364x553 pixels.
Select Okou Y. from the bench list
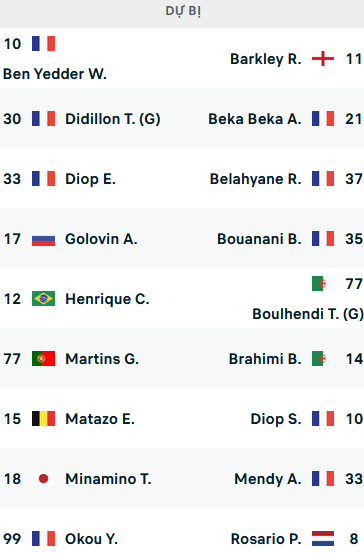tap(91, 539)
